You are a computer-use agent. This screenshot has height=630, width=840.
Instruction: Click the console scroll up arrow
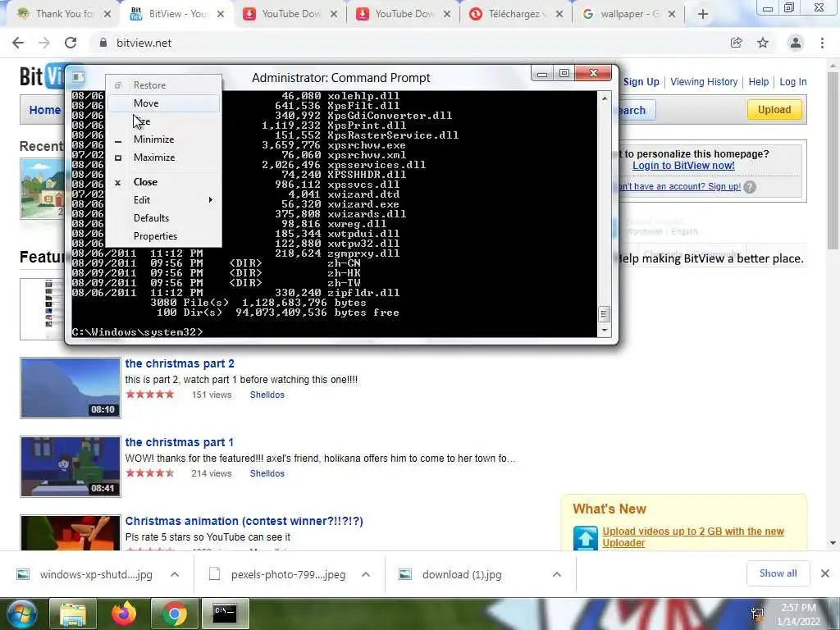tap(605, 98)
